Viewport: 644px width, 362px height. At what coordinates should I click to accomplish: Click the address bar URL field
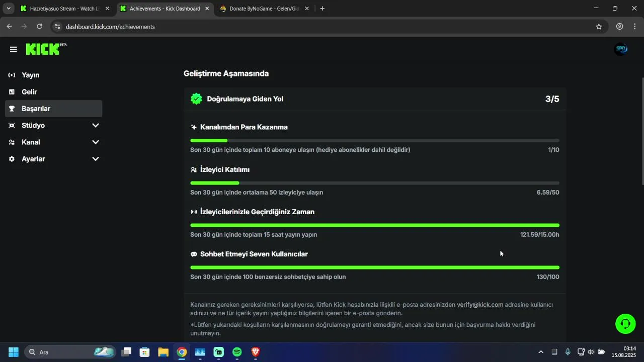click(x=322, y=27)
